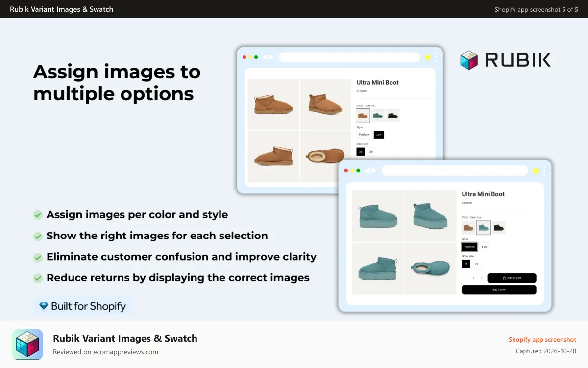This screenshot has width=588, height=368.
Task: Choose shoe size 36 in the Chestnut window
Action: pos(361,152)
